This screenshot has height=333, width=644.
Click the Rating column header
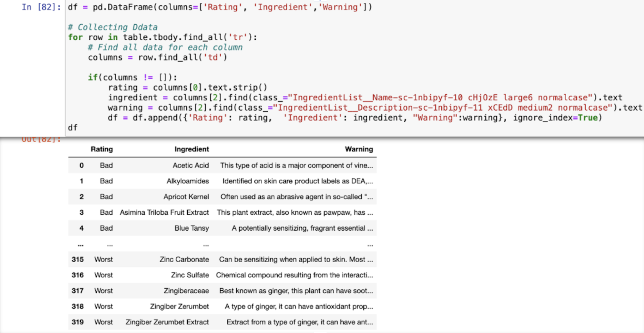(102, 149)
